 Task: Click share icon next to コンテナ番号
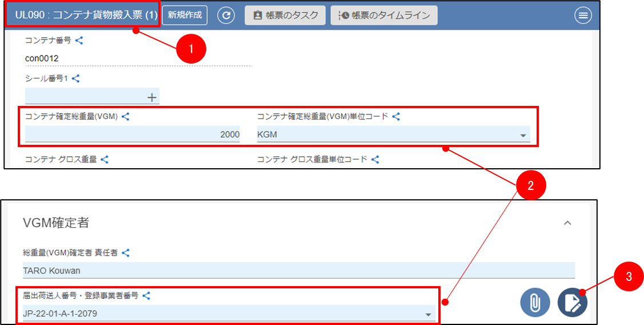(79, 41)
